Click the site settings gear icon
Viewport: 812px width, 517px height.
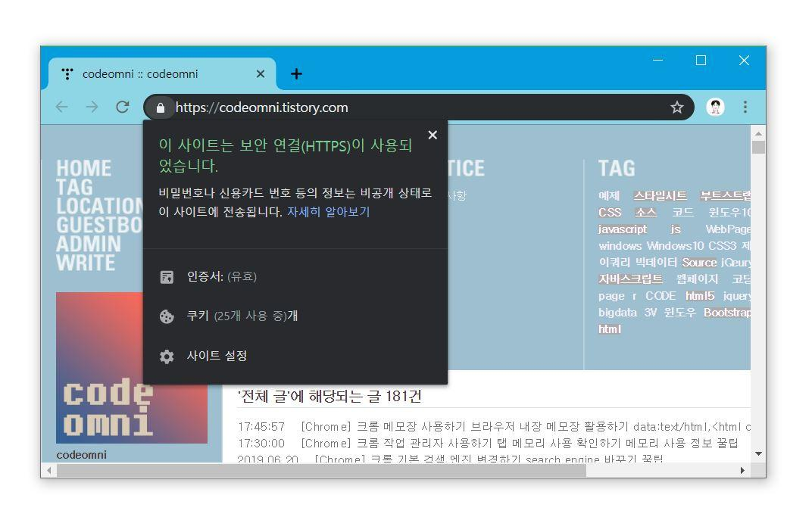click(x=167, y=357)
